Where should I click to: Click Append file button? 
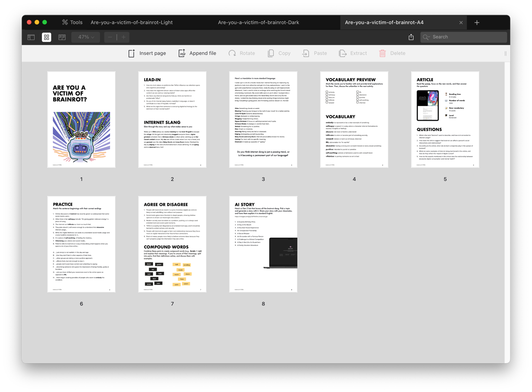(197, 53)
